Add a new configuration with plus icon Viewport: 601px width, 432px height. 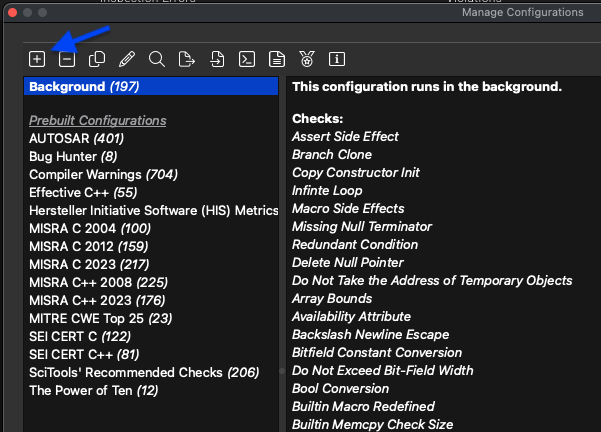tap(37, 59)
